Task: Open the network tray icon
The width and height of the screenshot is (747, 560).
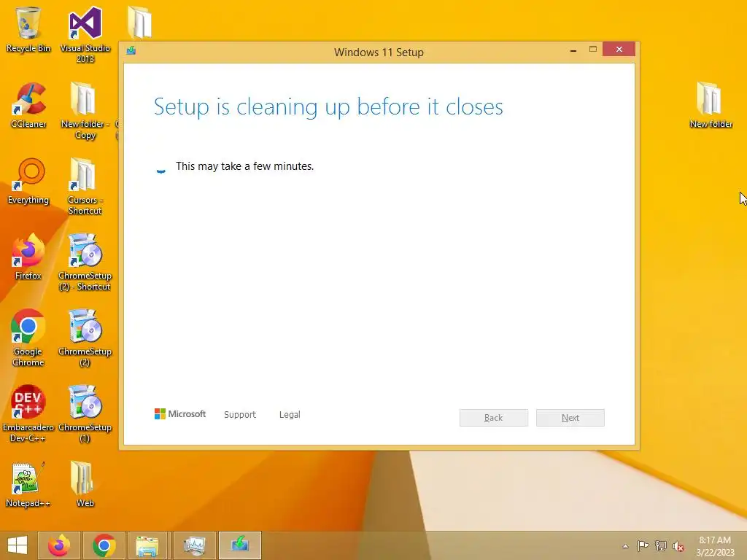Action: point(661,546)
